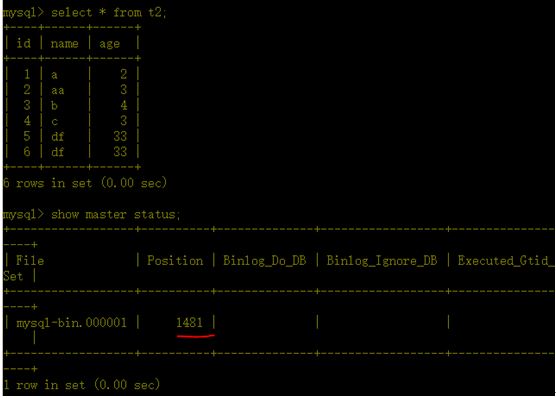Click the 'Binlog_Ignore_DB' column header
556x398 pixels.
tap(382, 261)
